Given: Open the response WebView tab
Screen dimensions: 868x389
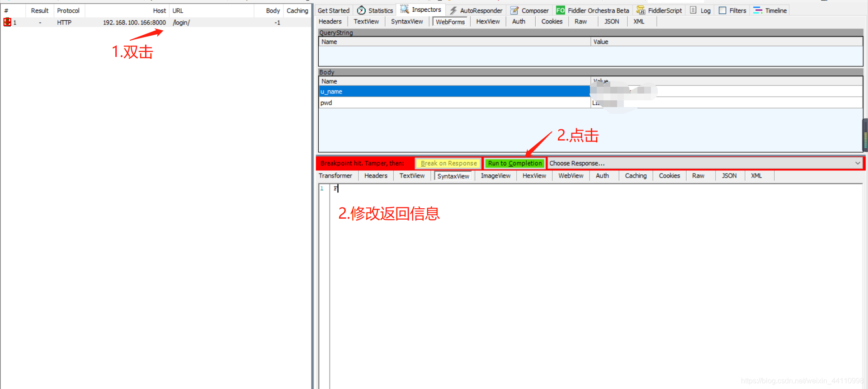Looking at the screenshot, I should point(571,176).
